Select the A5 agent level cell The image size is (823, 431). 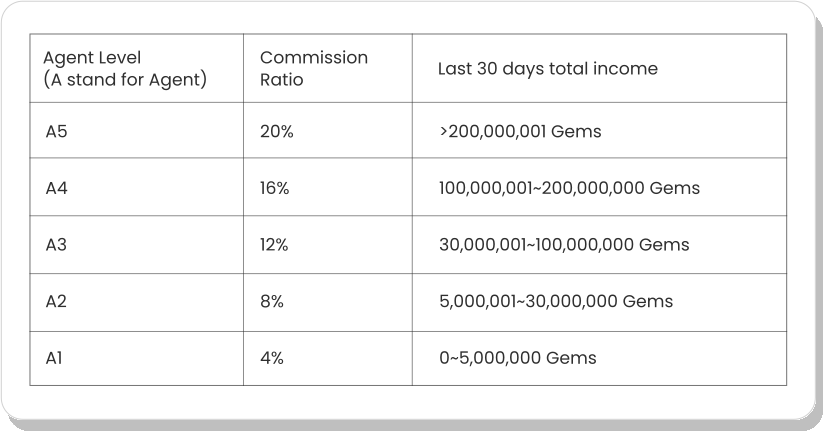58,131
